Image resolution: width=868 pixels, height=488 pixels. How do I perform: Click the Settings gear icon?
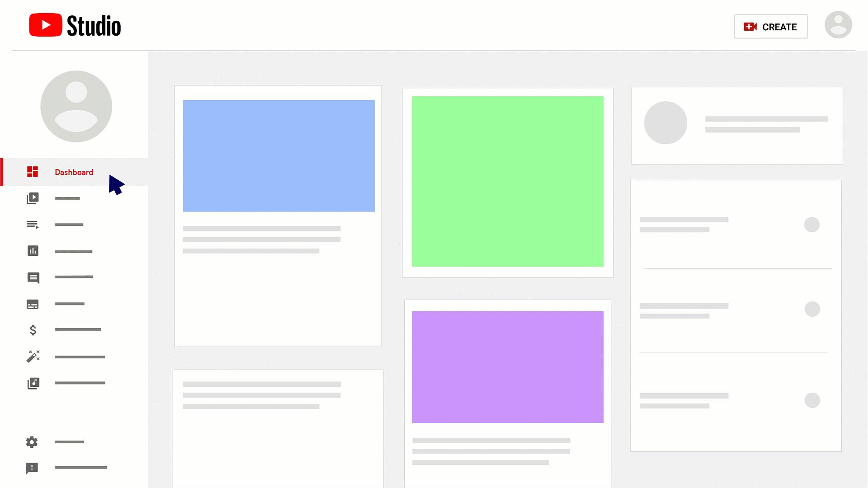32,442
